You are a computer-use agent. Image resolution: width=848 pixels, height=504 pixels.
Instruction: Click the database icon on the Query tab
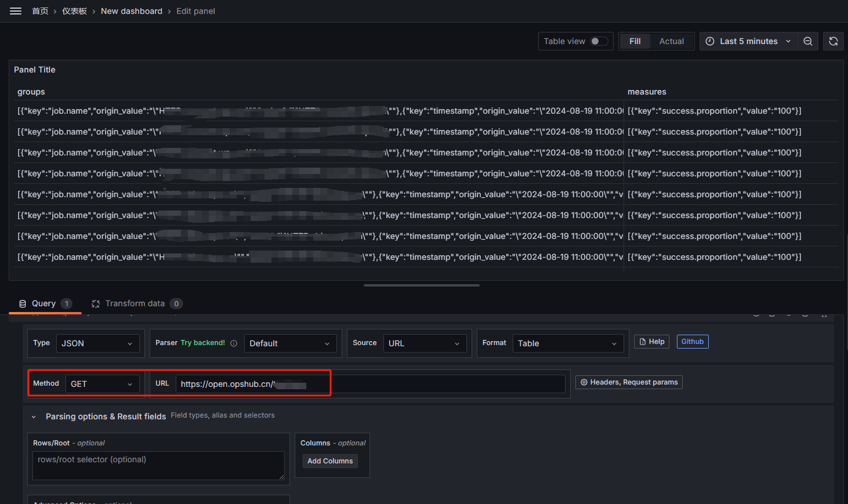[22, 303]
